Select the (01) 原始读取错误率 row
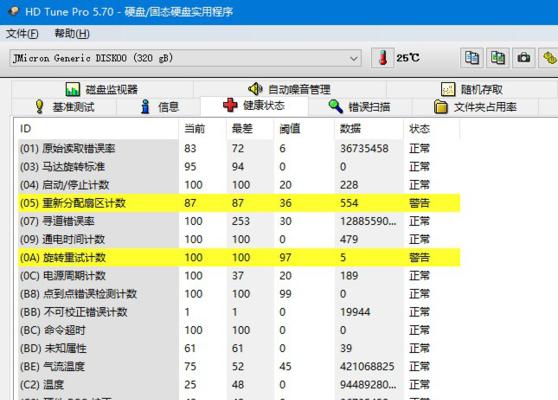558x400 pixels. (x=239, y=148)
